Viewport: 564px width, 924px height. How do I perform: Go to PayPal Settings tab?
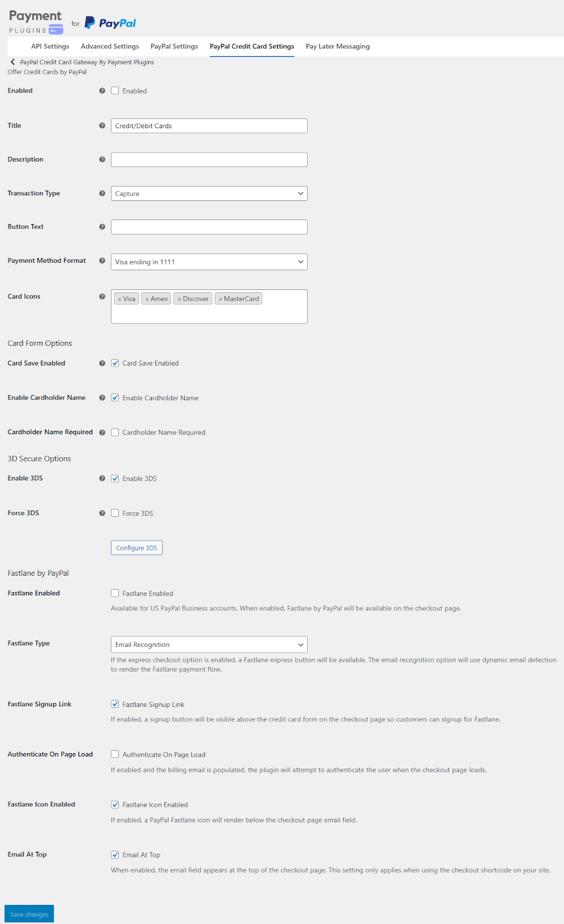174,46
